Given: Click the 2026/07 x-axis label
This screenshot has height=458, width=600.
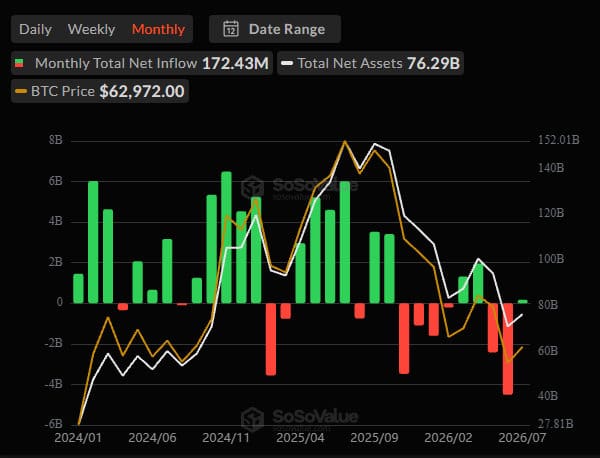Looking at the screenshot, I should click(x=522, y=438).
